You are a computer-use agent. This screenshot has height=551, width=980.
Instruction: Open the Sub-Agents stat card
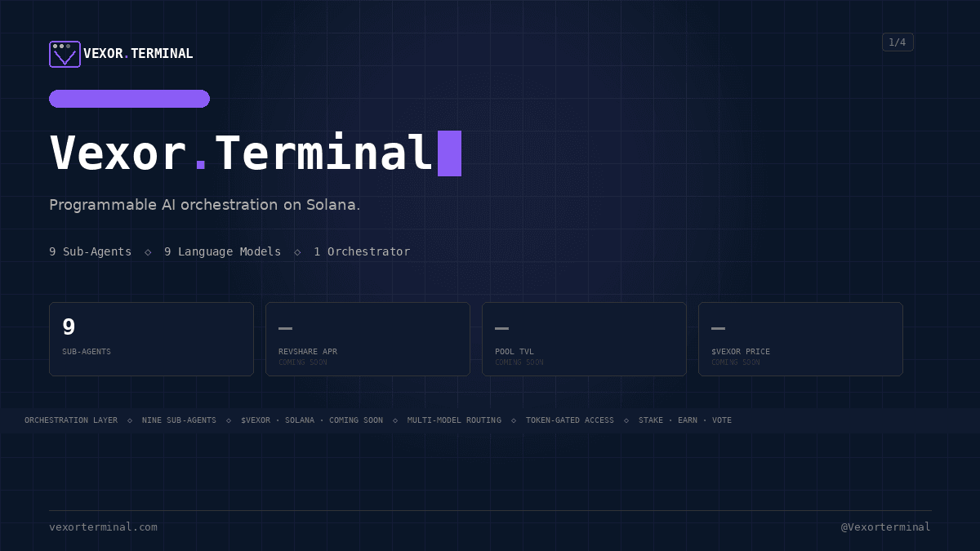click(x=151, y=339)
